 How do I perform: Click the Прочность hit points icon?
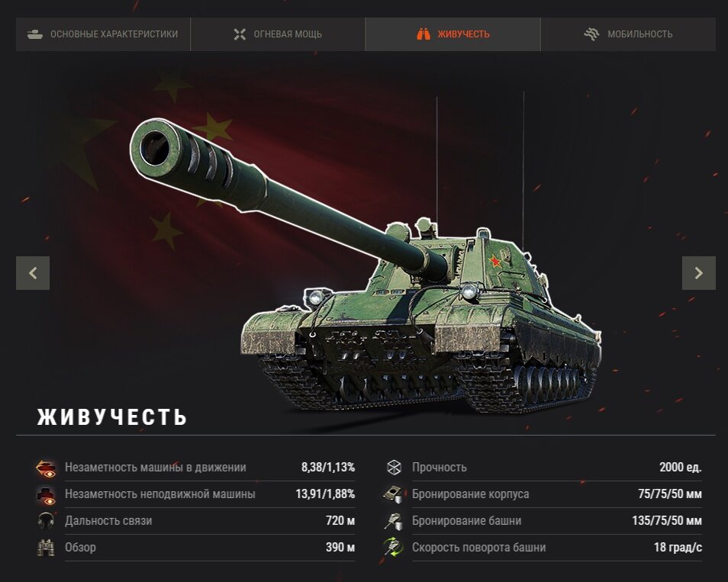394,468
